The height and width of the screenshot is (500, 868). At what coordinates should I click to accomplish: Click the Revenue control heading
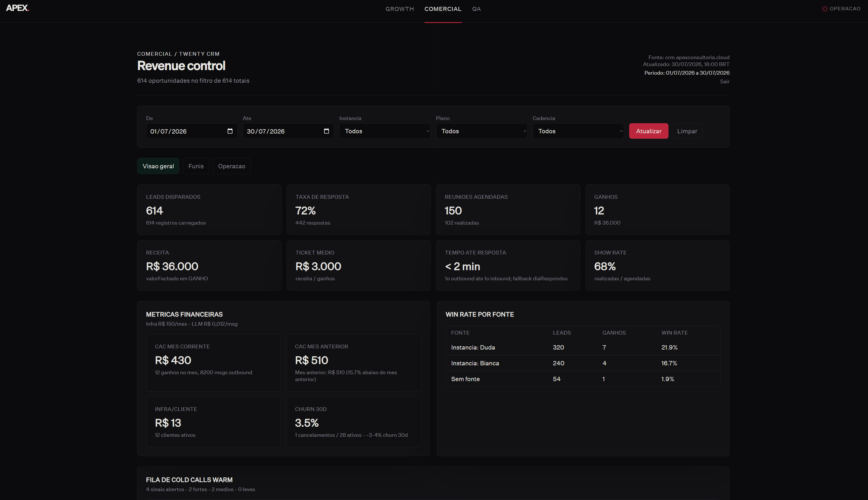[x=181, y=66]
